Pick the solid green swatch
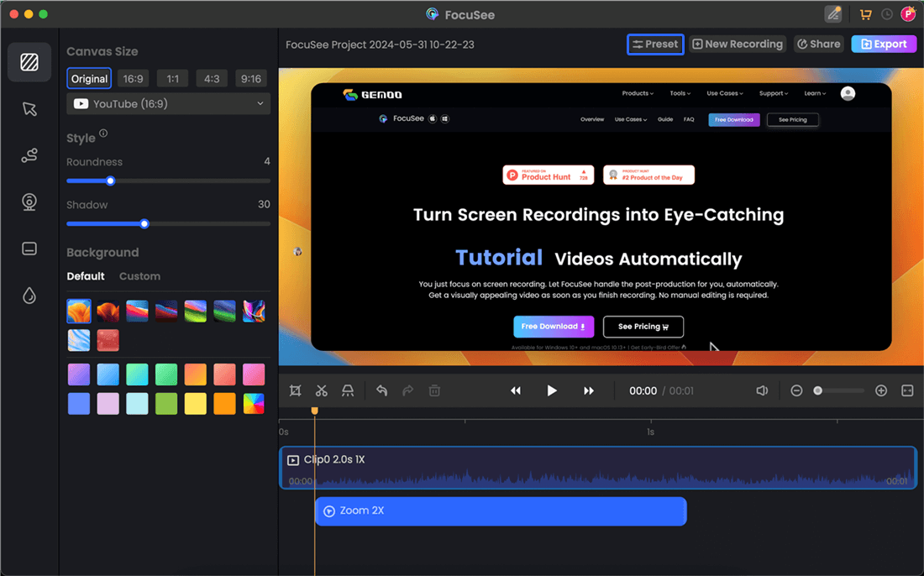The width and height of the screenshot is (924, 576). [166, 403]
